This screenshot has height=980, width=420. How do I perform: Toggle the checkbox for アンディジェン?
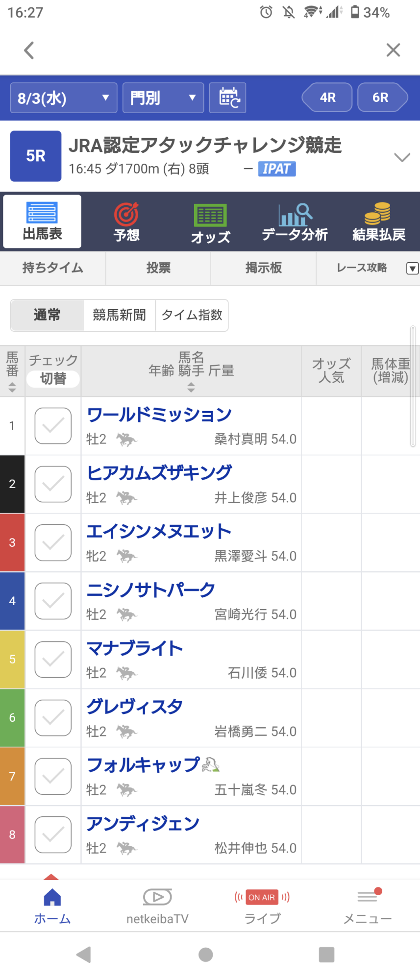coord(53,834)
